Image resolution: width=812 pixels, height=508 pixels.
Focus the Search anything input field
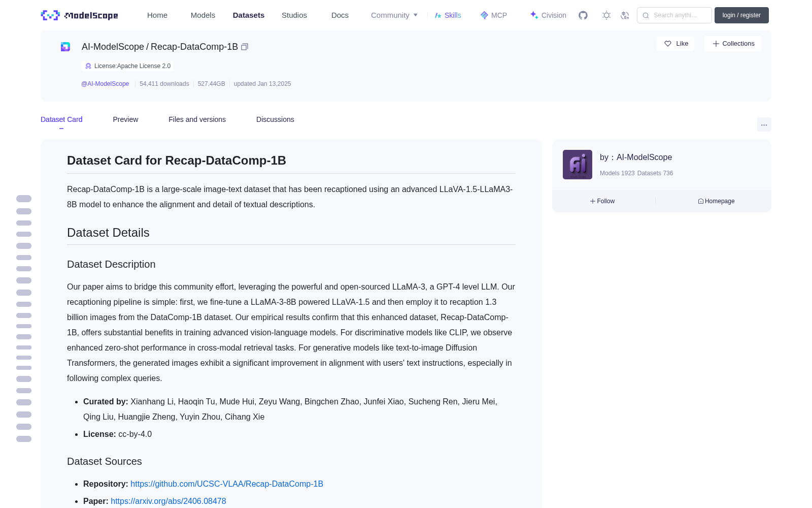coord(674,15)
